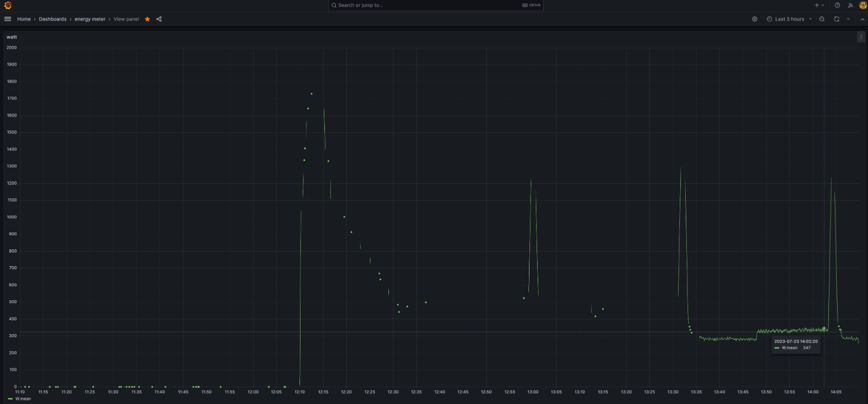The height and width of the screenshot is (404, 868).
Task: Navigate to the Dashboards breadcrumb
Action: point(53,19)
